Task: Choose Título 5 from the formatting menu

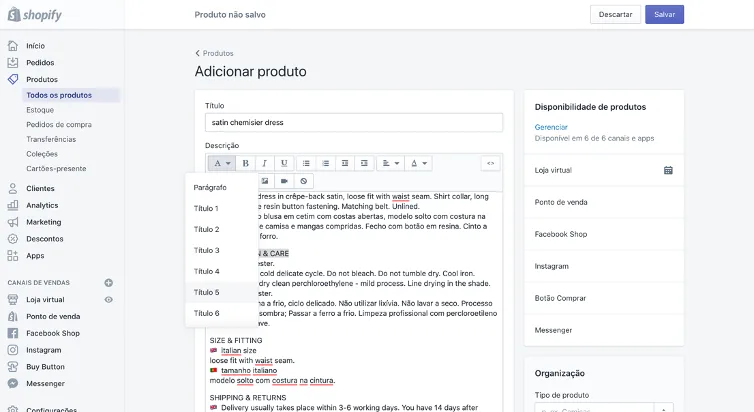Action: [222, 292]
